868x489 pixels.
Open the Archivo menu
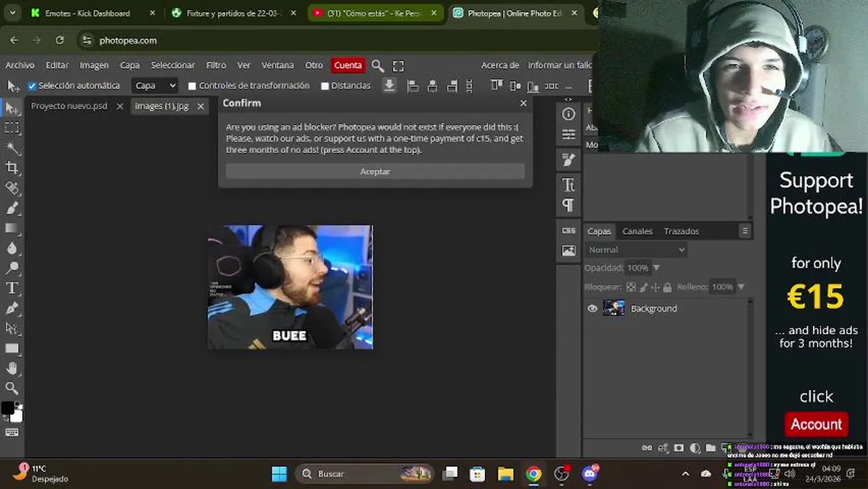[20, 65]
